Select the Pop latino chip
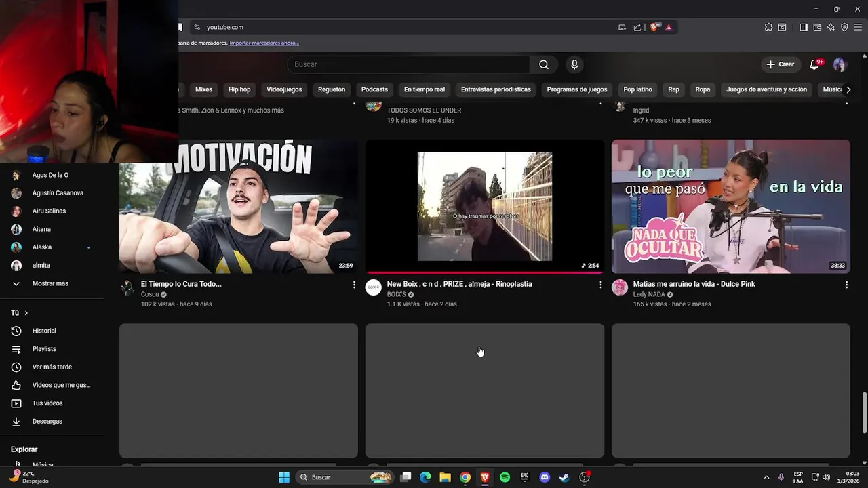This screenshot has width=868, height=488. pyautogui.click(x=637, y=89)
